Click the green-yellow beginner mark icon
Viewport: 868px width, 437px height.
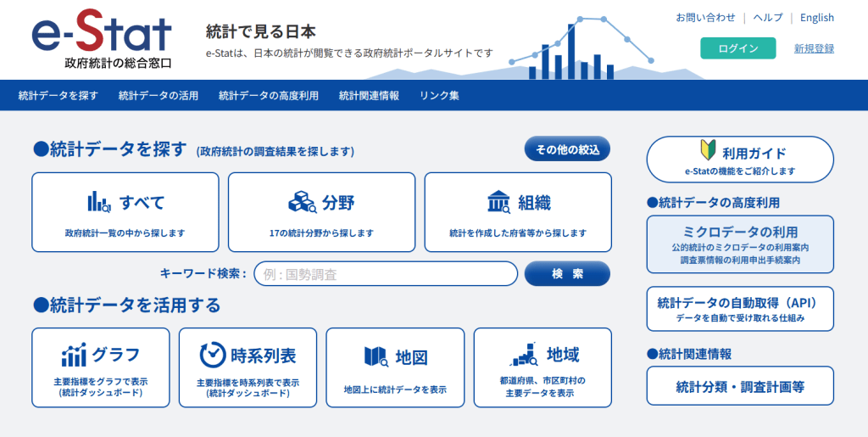click(x=708, y=151)
